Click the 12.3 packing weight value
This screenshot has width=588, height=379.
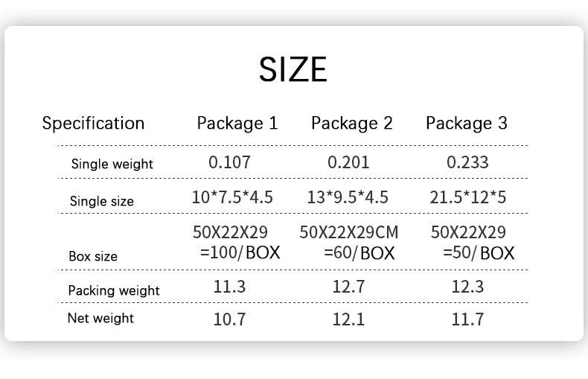point(467,287)
